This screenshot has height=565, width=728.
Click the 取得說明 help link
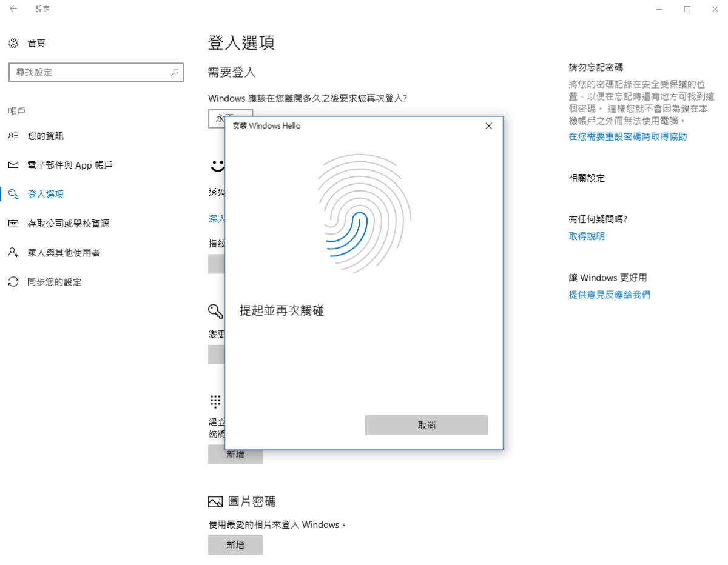coord(587,236)
